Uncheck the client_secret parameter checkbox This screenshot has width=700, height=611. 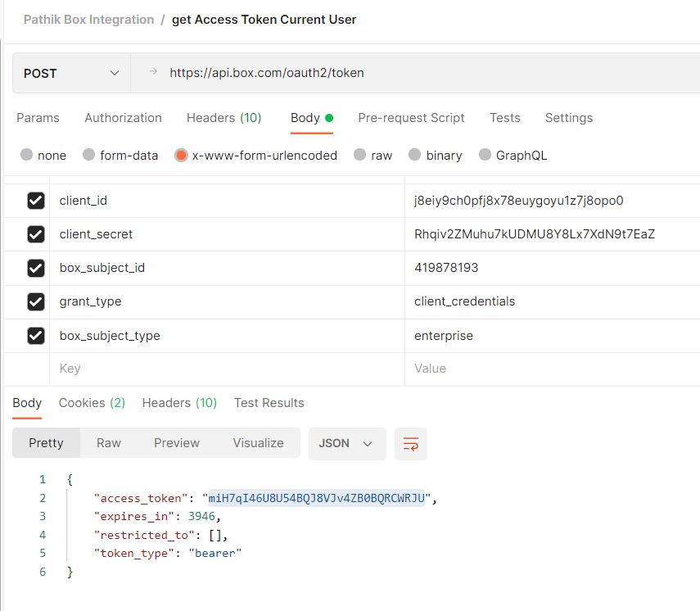[x=36, y=234]
